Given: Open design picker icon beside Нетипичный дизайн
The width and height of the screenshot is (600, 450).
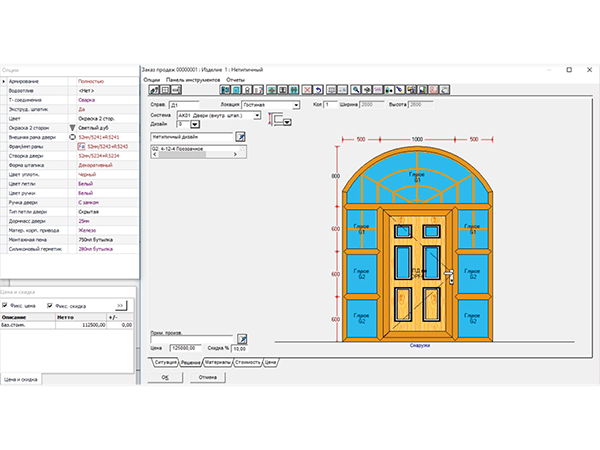Looking at the screenshot, I should [240, 136].
